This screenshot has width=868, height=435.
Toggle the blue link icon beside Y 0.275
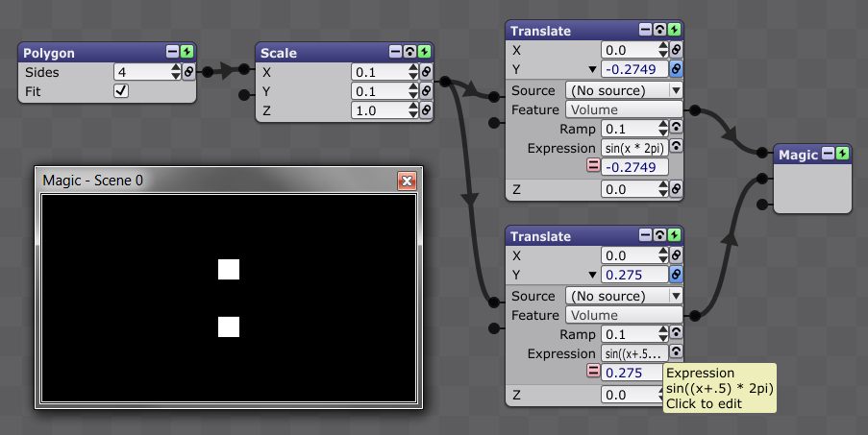(x=676, y=275)
